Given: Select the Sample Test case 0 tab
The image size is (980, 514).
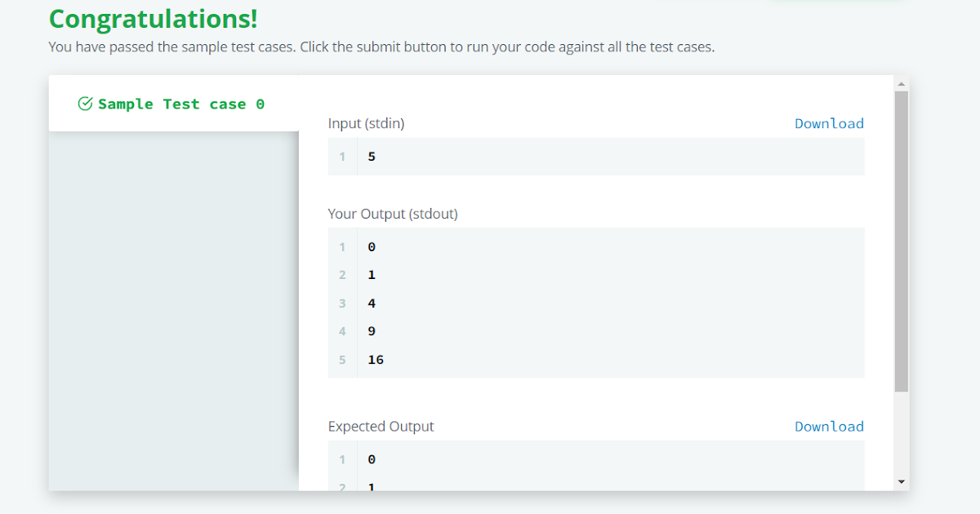Looking at the screenshot, I should (x=180, y=104).
